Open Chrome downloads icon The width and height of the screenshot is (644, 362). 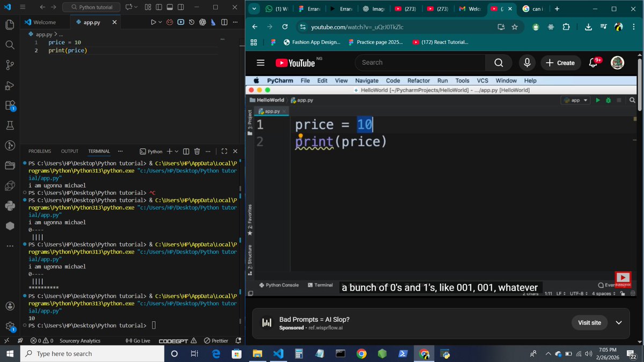pos(588,27)
